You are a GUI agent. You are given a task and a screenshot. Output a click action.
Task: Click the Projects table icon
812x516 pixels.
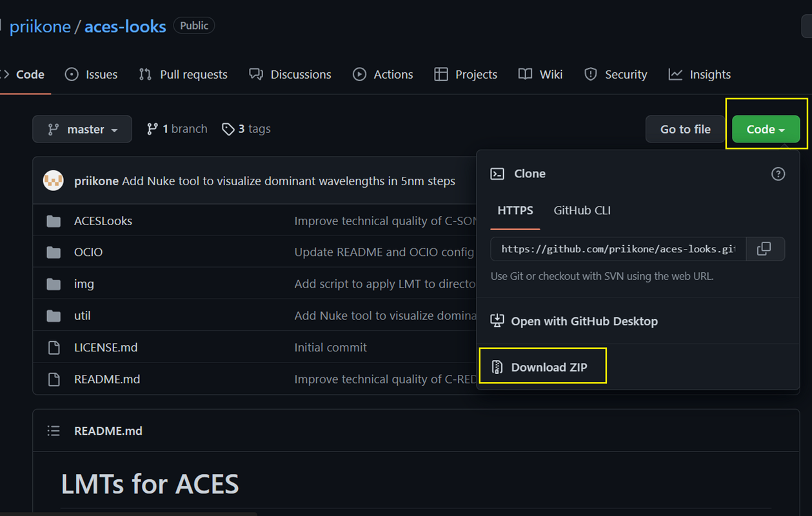(x=441, y=74)
